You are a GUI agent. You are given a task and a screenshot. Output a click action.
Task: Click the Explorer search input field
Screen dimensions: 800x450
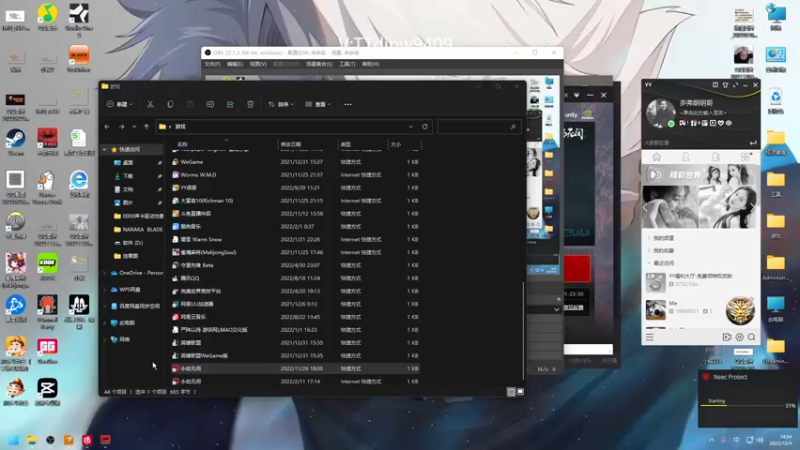pyautogui.click(x=479, y=127)
